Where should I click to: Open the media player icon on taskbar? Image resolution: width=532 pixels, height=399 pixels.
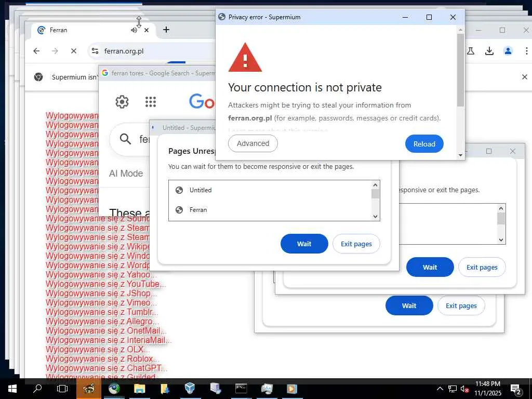click(x=292, y=389)
